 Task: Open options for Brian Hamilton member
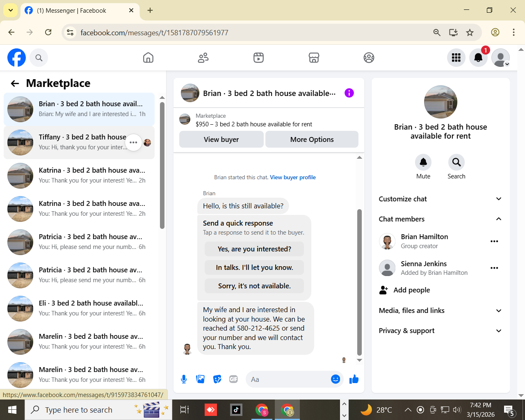pyautogui.click(x=494, y=241)
